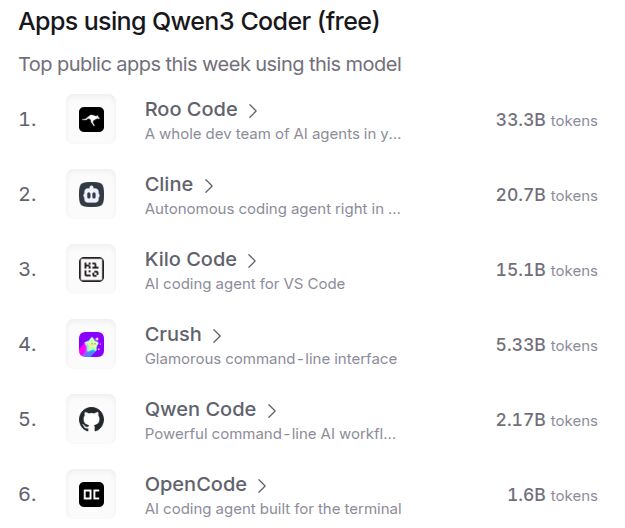Open the Roo Code kangaroo icon
The width and height of the screenshot is (625, 528).
(91, 119)
